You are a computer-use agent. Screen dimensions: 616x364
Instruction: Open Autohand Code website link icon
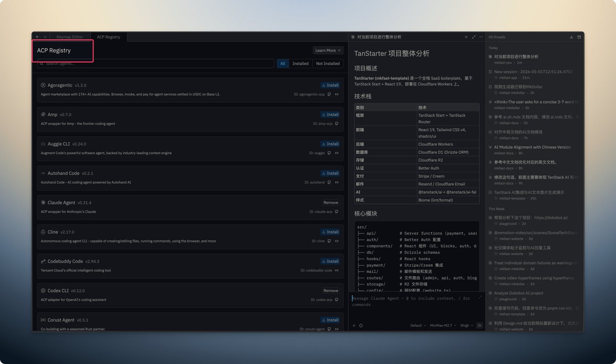coord(337,182)
